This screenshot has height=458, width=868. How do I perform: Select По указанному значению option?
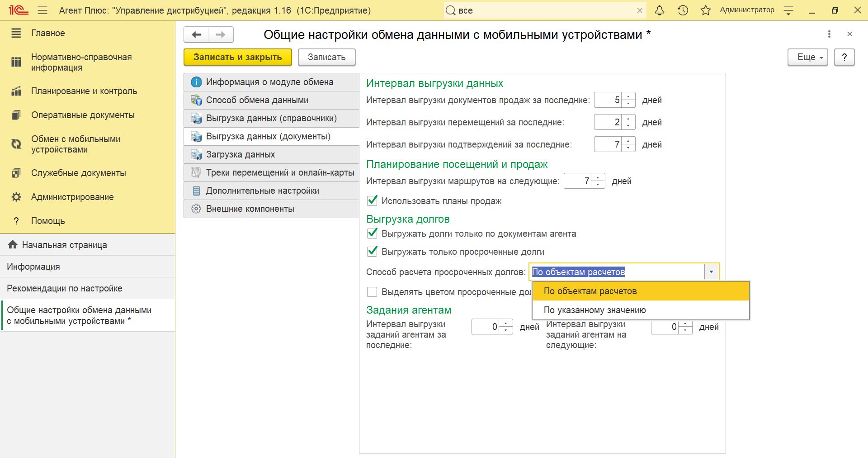tap(594, 310)
